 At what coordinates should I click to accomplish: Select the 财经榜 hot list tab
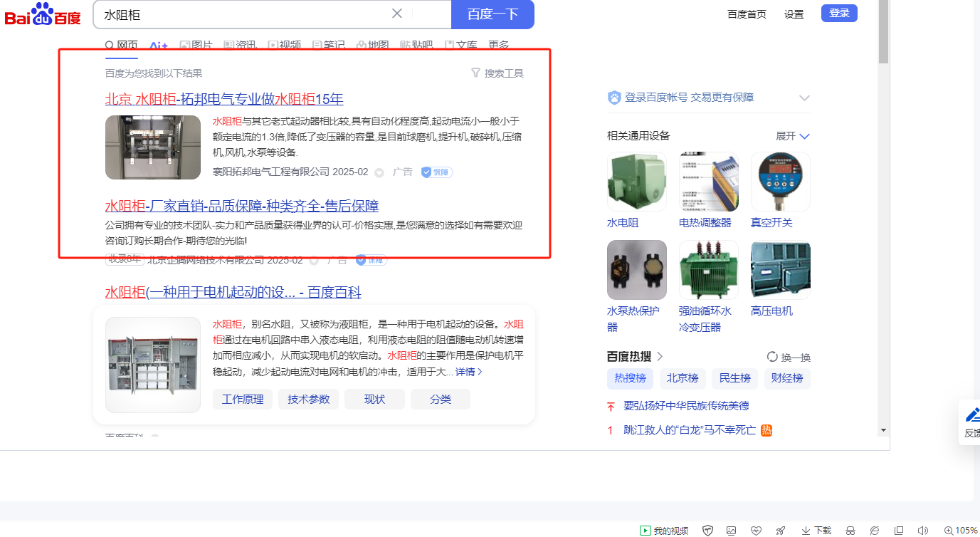[786, 378]
